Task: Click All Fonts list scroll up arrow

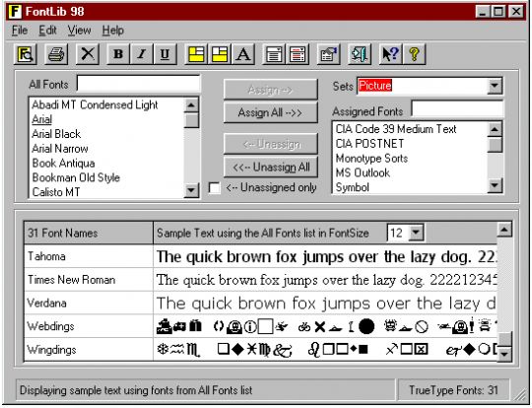Action: (191, 105)
